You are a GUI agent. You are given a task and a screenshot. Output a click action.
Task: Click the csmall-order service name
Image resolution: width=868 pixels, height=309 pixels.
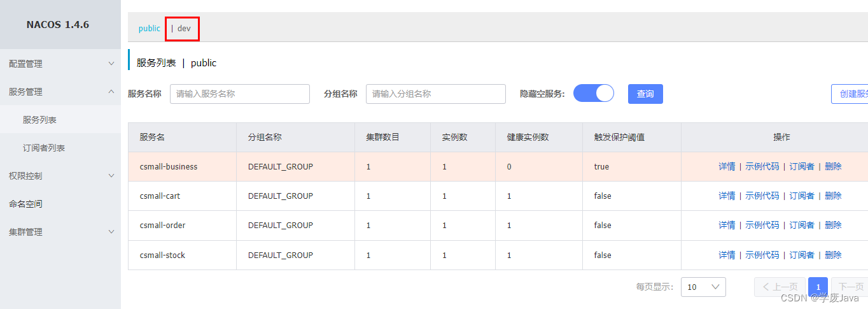pyautogui.click(x=162, y=225)
